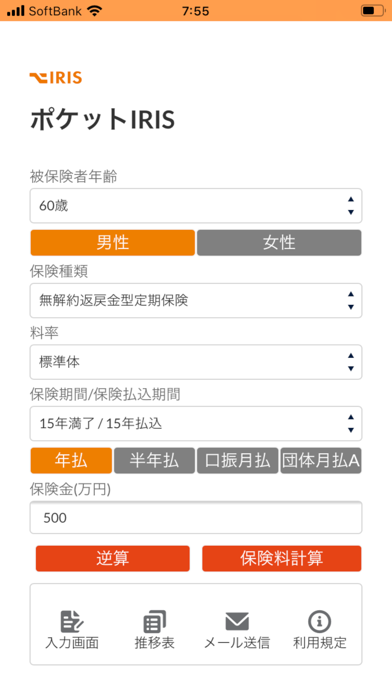392x696 pixels.
Task: Expand the 15年満了 / 15年払込 period dropdown
Action: pos(196,423)
